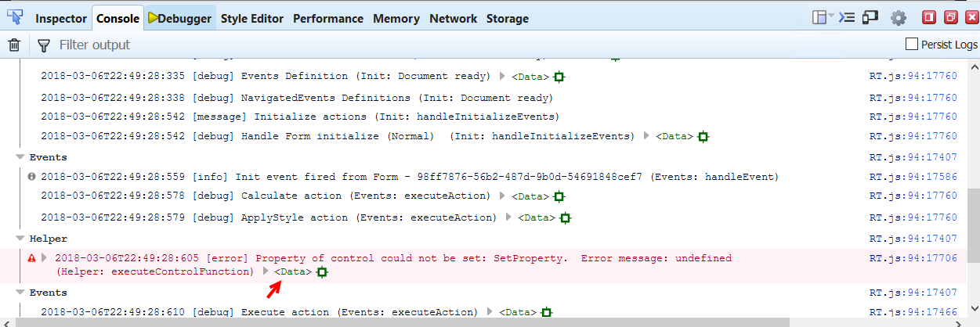Clear console output with trash icon
Viewport: 980px width, 327px height.
tap(14, 45)
